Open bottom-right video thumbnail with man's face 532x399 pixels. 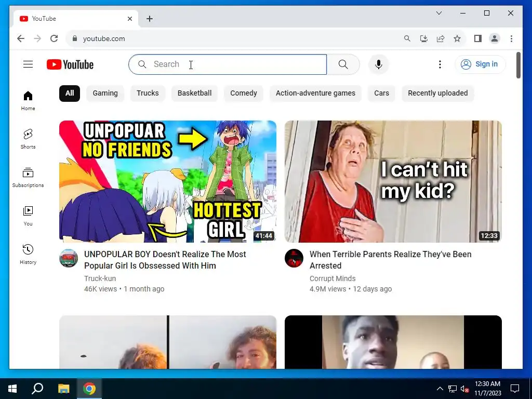coord(393,342)
